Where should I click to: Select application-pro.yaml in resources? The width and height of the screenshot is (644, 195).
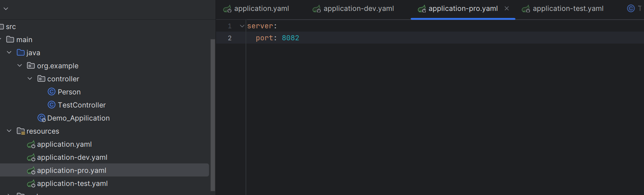point(72,170)
